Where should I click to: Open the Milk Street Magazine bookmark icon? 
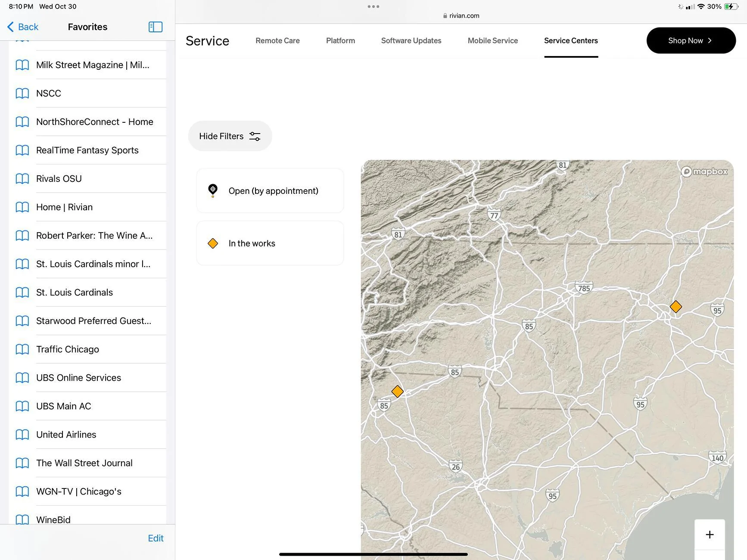coord(22,65)
